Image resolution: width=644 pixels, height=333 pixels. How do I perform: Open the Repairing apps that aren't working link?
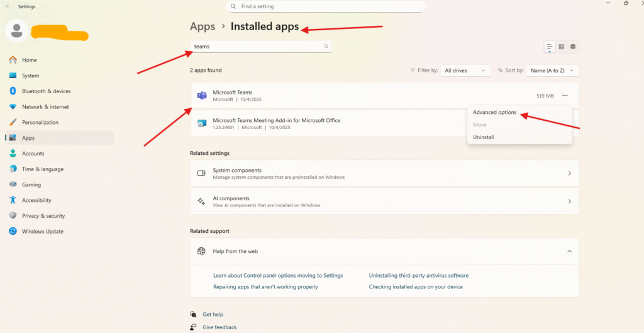coord(265,286)
